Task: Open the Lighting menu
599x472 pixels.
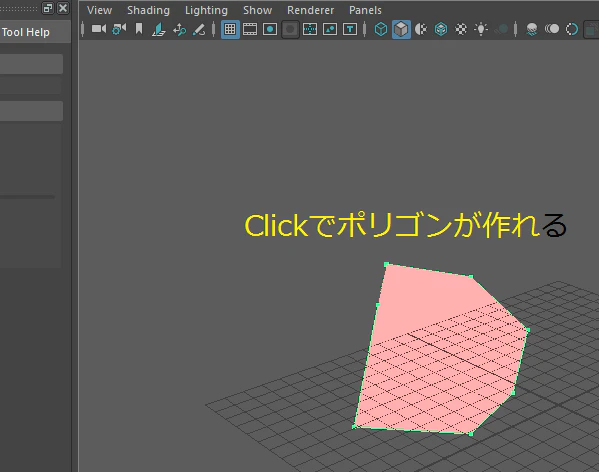Action: [206, 10]
